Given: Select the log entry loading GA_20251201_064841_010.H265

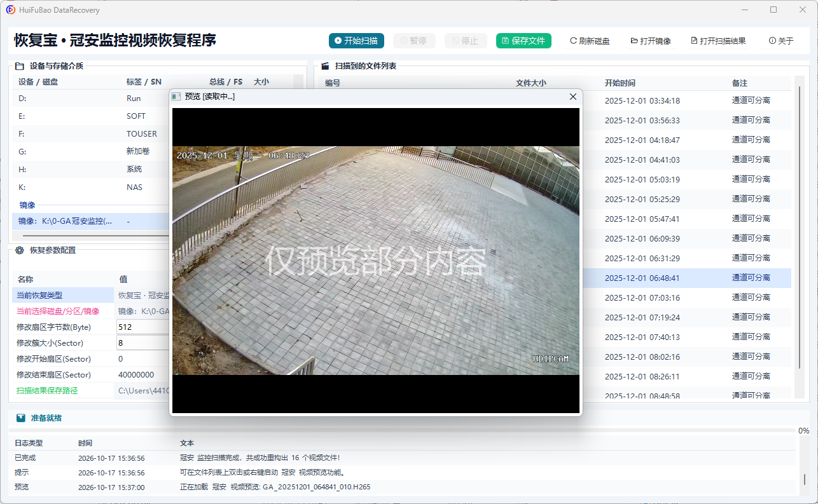Looking at the screenshot, I should point(402,487).
